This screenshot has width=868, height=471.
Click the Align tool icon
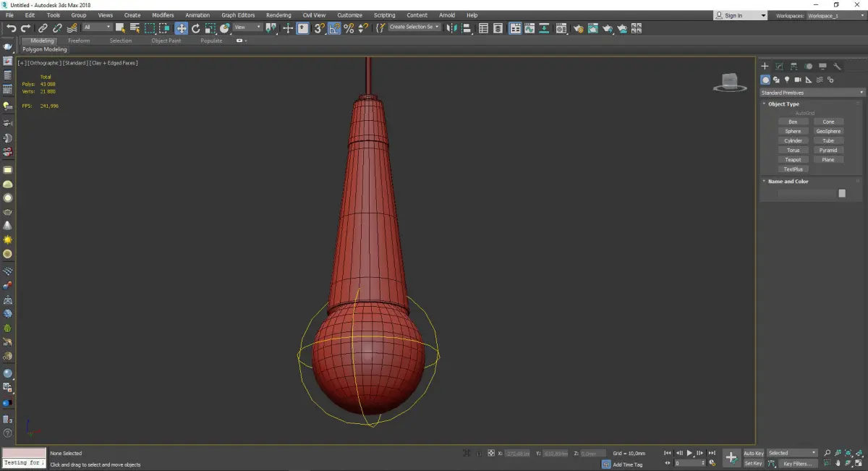click(467, 28)
